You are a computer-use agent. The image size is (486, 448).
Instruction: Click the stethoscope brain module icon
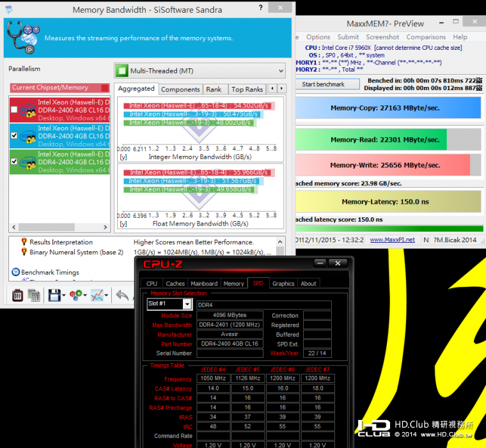[x=23, y=38]
